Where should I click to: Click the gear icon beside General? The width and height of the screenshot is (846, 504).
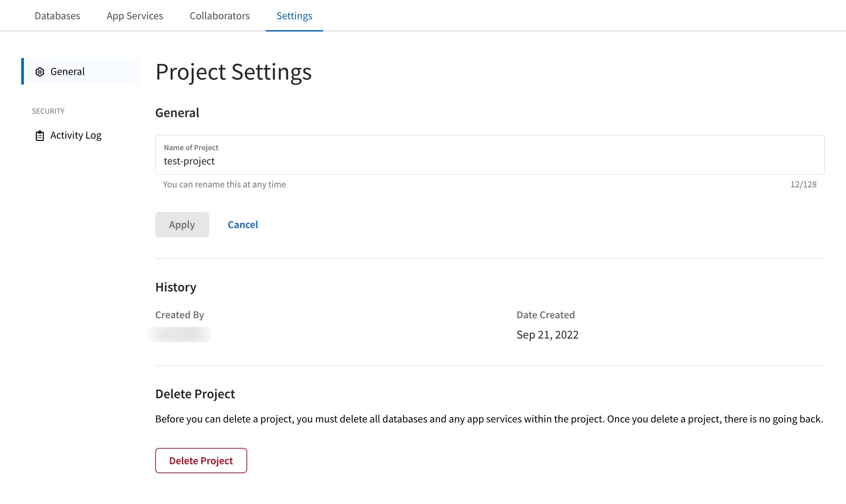tap(40, 72)
